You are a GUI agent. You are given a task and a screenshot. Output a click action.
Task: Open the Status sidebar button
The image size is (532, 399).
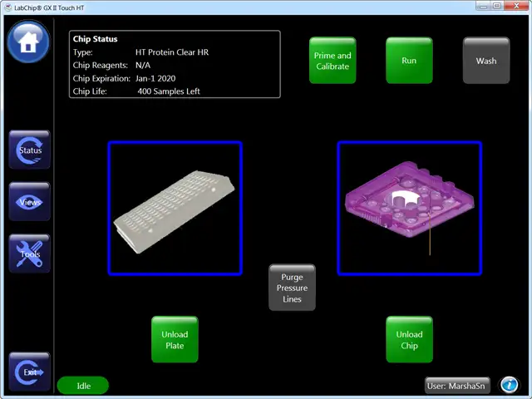pyautogui.click(x=30, y=150)
